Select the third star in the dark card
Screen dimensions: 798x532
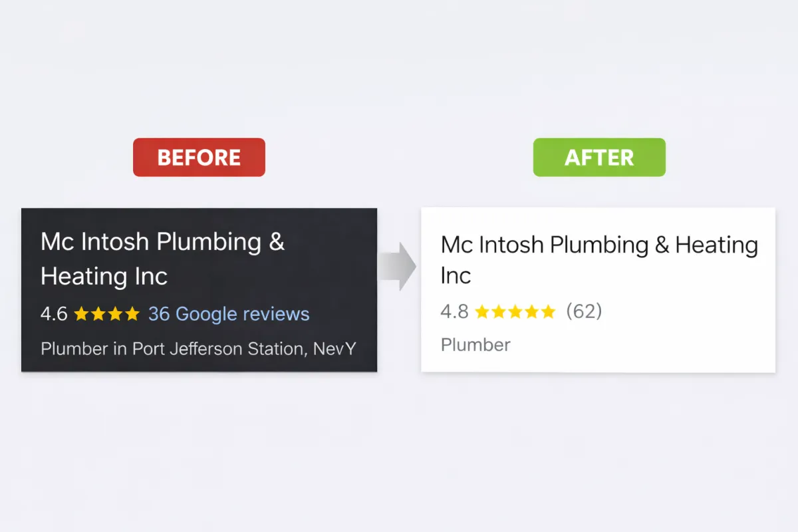pos(116,314)
